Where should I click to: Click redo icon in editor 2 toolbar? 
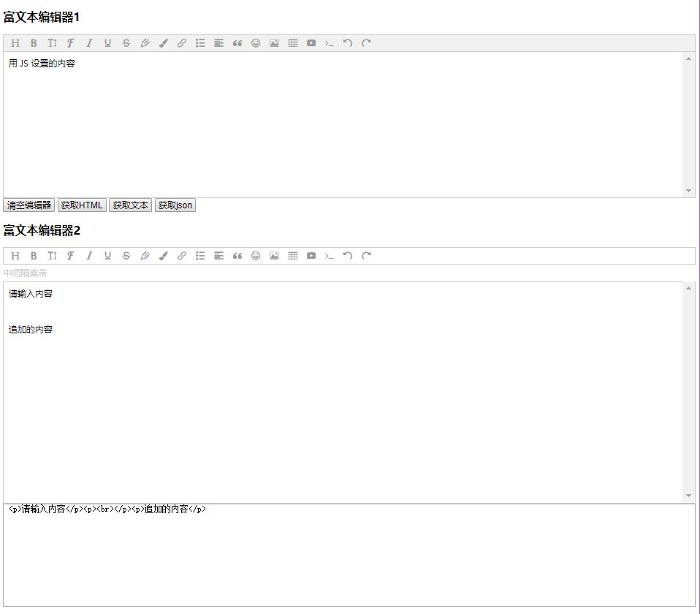tap(367, 255)
